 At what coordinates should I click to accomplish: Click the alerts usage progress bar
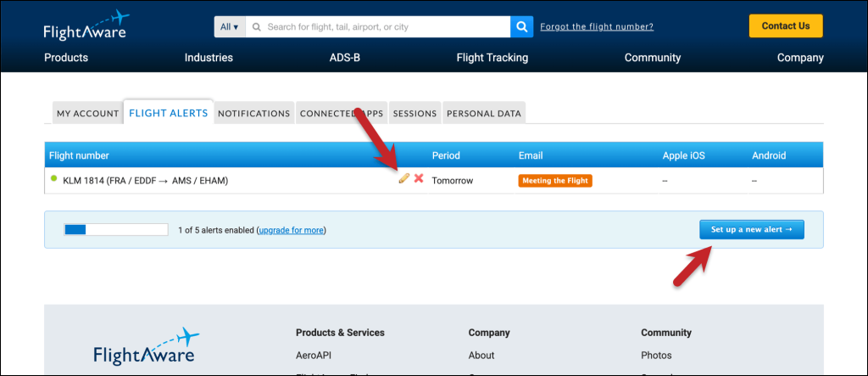click(x=116, y=230)
